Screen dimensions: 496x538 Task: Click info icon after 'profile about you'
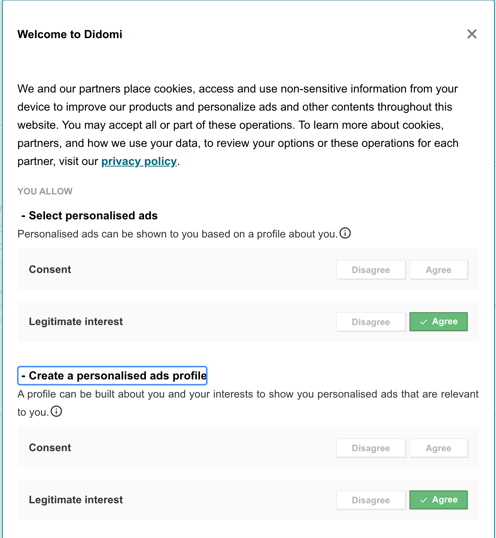tap(345, 233)
